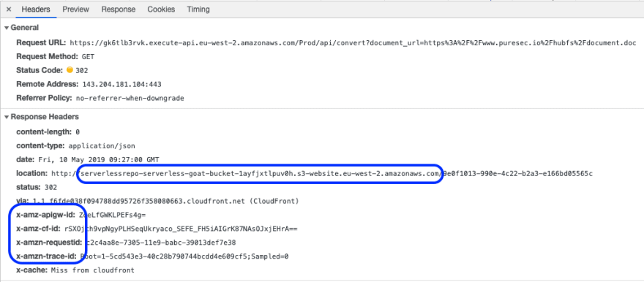Viewport: 644px width, 282px height.
Task: Select the content-length value 0
Action: click(x=78, y=132)
